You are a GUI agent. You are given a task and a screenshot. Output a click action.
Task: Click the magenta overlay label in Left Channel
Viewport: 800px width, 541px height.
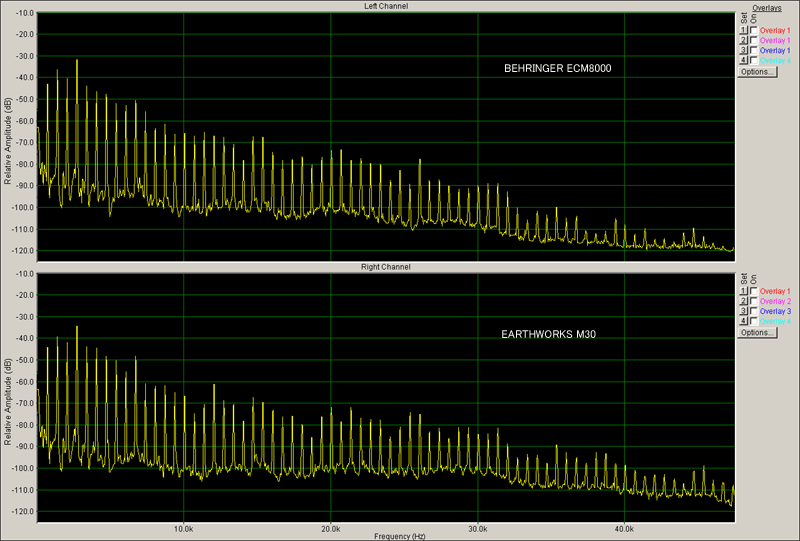pyautogui.click(x=775, y=40)
